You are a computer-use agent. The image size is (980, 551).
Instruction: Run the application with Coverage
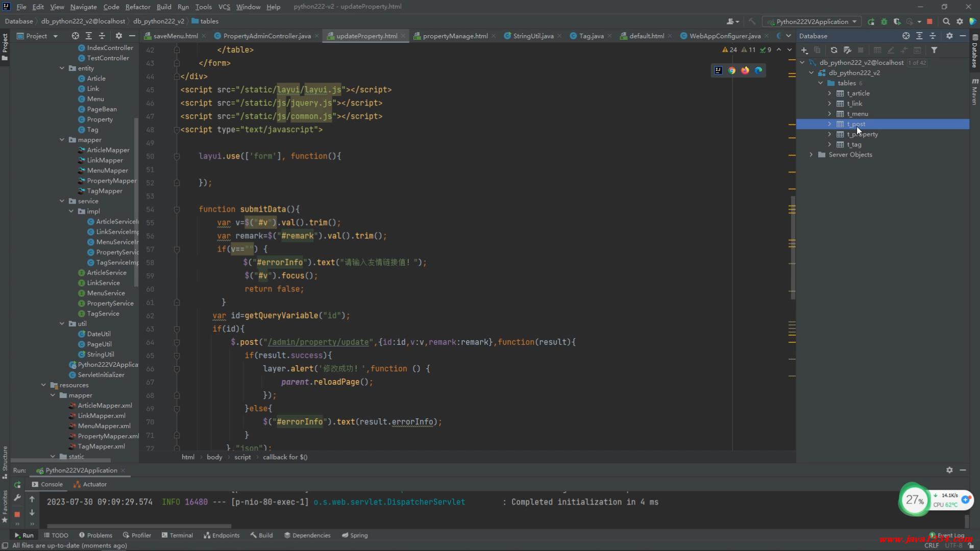(897, 21)
